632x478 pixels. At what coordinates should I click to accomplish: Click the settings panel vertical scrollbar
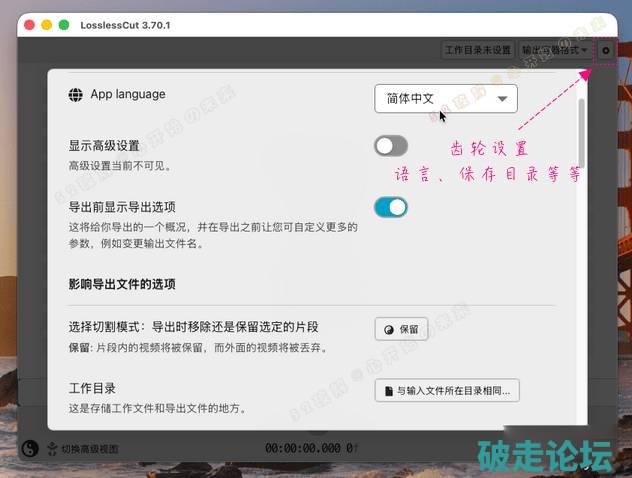pyautogui.click(x=581, y=132)
